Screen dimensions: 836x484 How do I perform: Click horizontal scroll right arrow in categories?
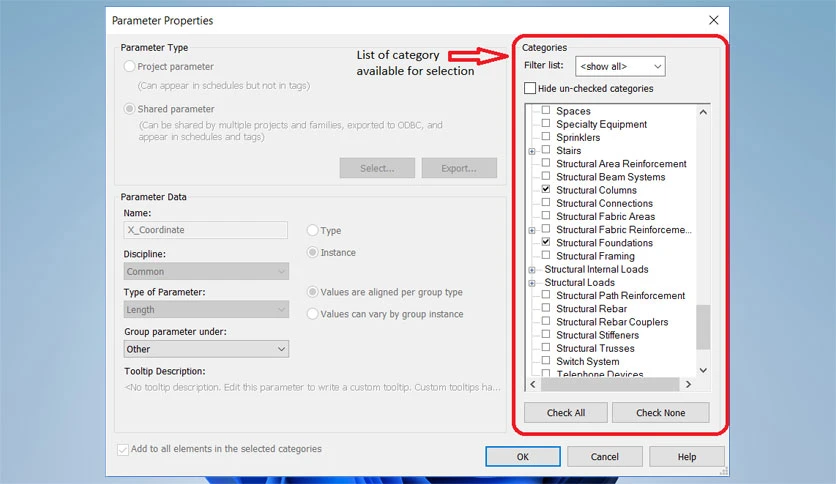688,384
